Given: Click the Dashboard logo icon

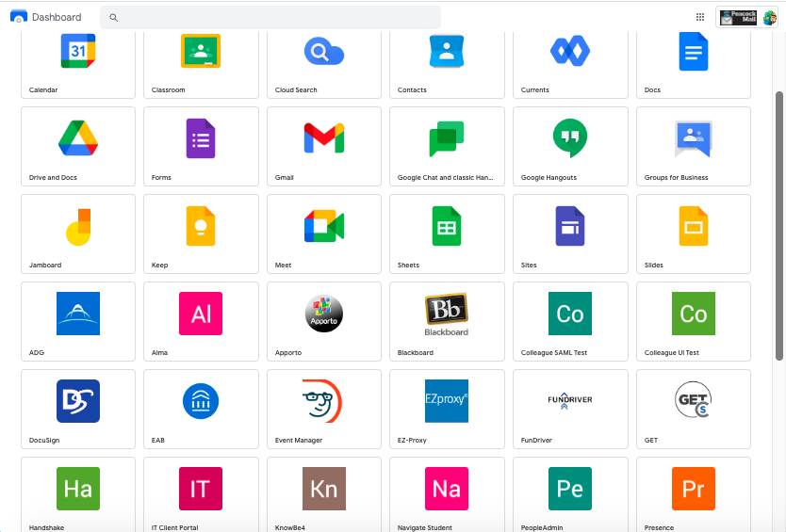Looking at the screenshot, I should tap(19, 17).
